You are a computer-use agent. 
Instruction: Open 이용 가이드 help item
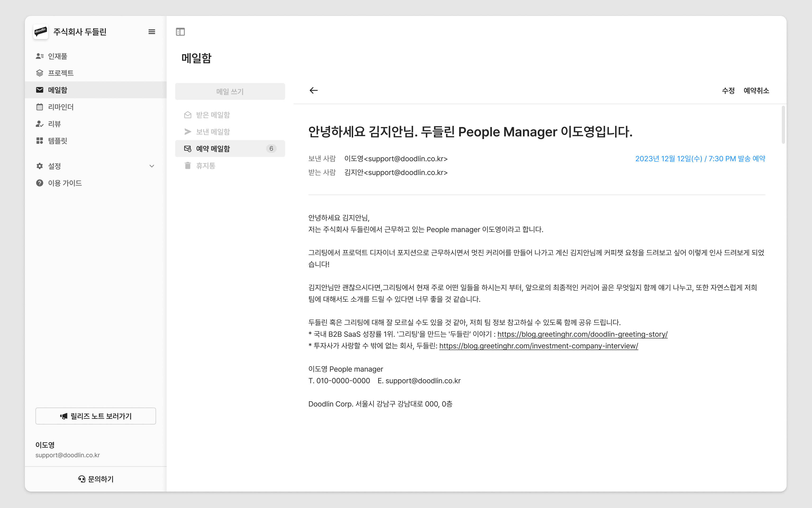point(65,183)
